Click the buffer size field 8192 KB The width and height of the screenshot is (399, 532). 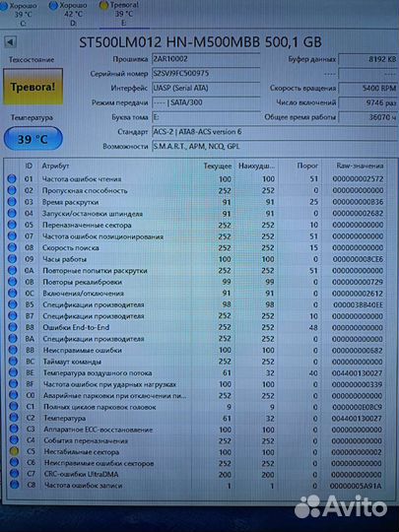368,59
